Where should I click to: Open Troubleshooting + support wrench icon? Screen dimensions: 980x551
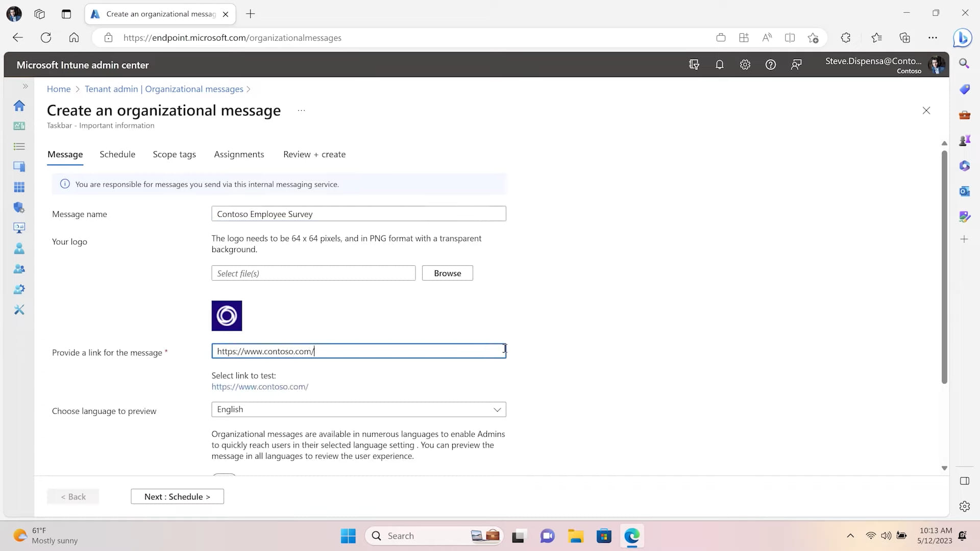(x=19, y=310)
